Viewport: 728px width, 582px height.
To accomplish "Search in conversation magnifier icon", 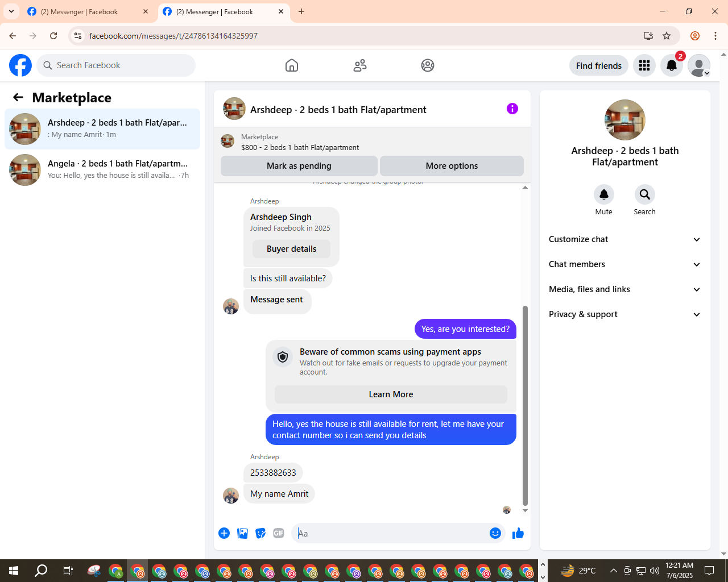I will [x=645, y=194].
